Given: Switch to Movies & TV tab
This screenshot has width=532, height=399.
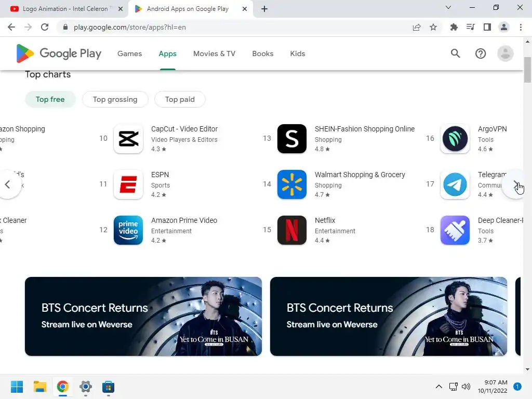Looking at the screenshot, I should (214, 54).
